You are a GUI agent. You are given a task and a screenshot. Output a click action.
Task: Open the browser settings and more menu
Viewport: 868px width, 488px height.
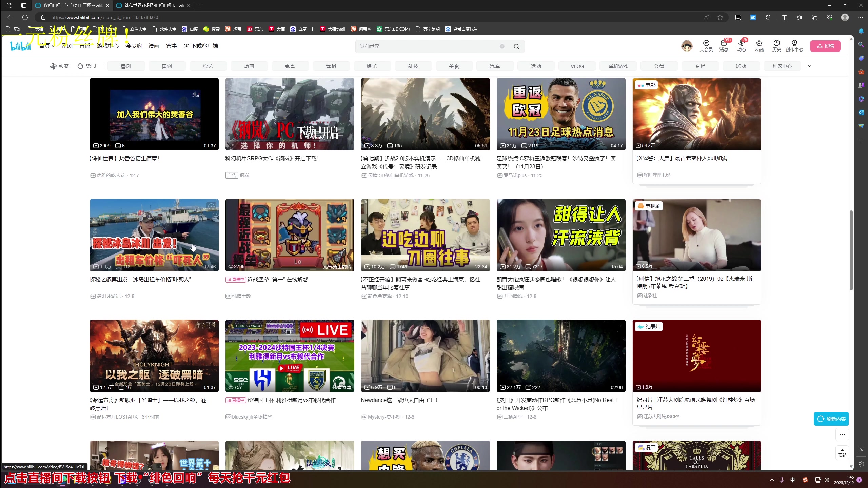point(861,17)
